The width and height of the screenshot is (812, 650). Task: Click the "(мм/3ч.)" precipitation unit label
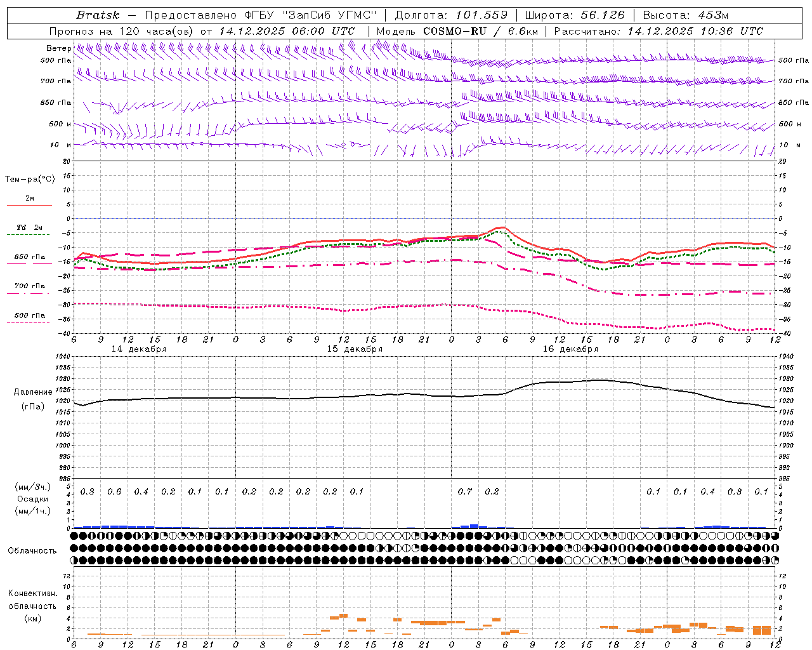[x=33, y=487]
